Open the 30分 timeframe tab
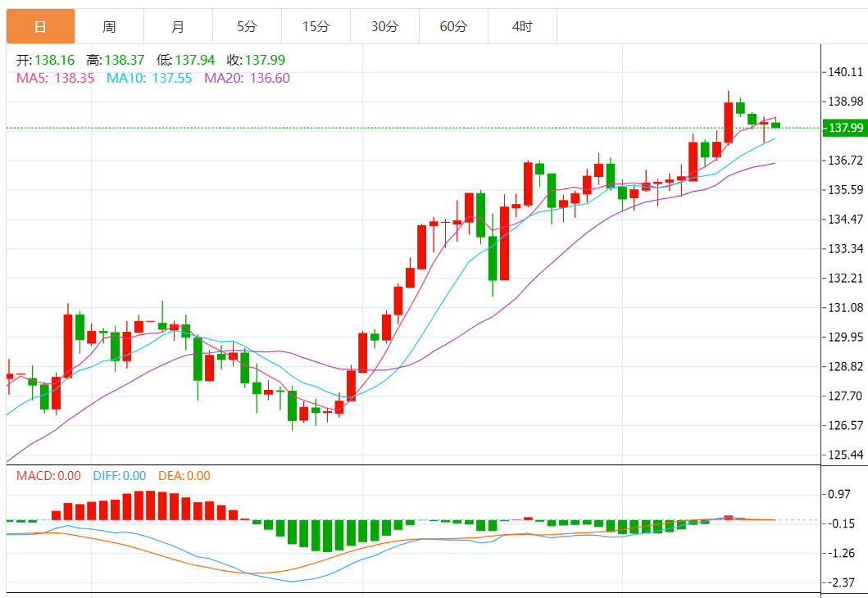The width and height of the screenshot is (868, 598). [384, 26]
